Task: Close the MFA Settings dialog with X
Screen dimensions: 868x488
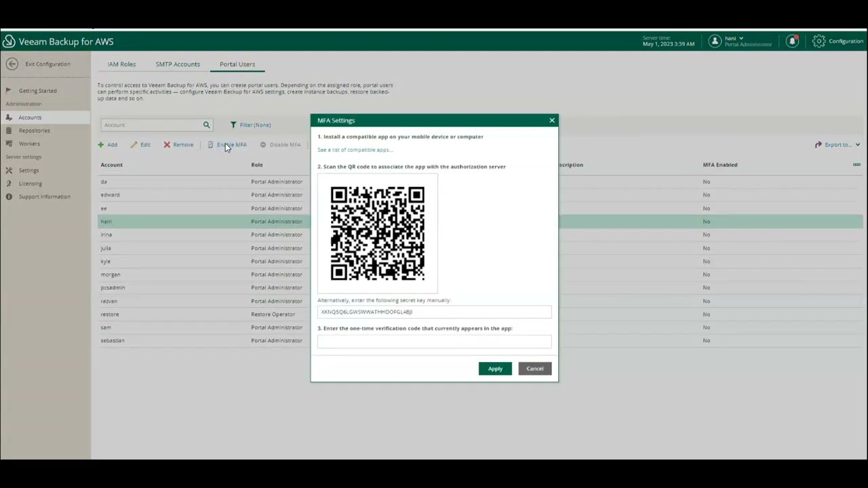Action: tap(552, 120)
